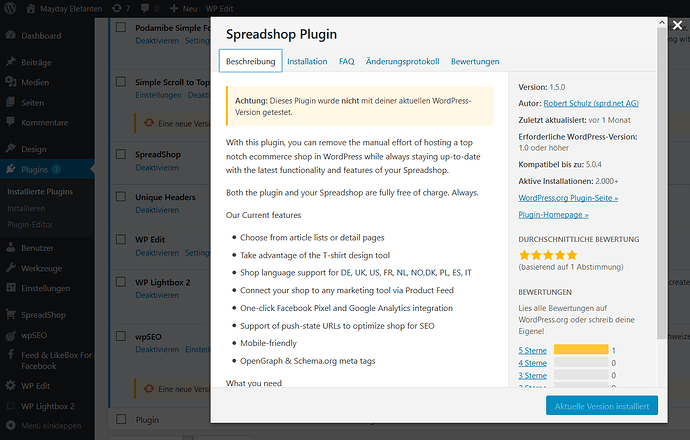Select the SpreadShop plugin checkbox
690x440 pixels.
coord(121,155)
